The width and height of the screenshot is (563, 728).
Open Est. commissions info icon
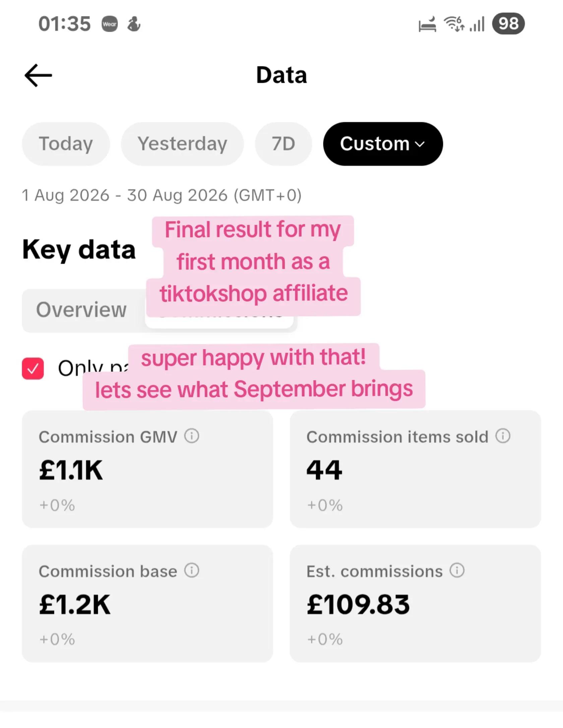(x=457, y=570)
